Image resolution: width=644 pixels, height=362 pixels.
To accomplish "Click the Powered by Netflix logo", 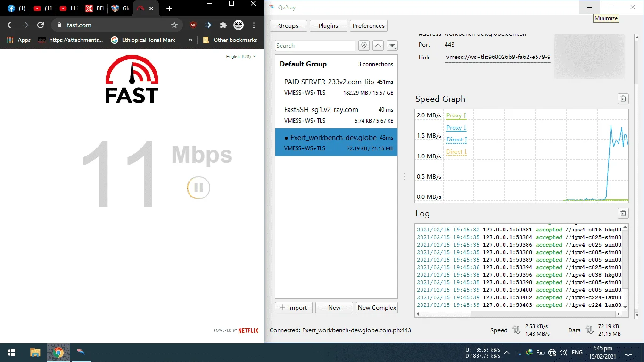I will tap(236, 330).
